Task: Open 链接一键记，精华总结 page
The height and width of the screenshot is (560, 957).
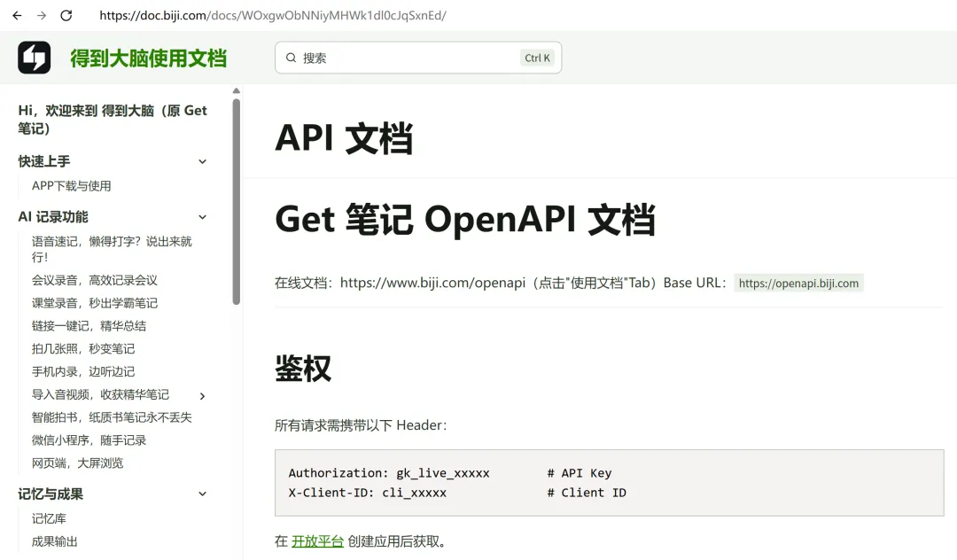Action: click(x=89, y=326)
